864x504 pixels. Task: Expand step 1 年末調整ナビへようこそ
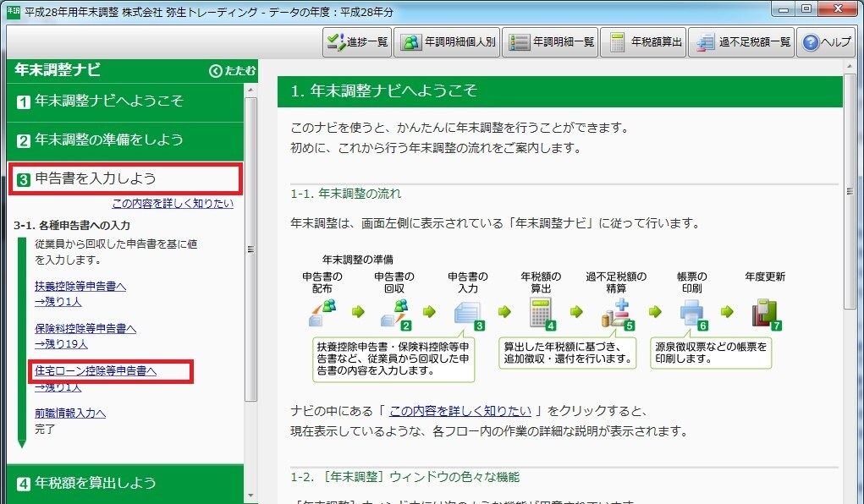[x=125, y=101]
